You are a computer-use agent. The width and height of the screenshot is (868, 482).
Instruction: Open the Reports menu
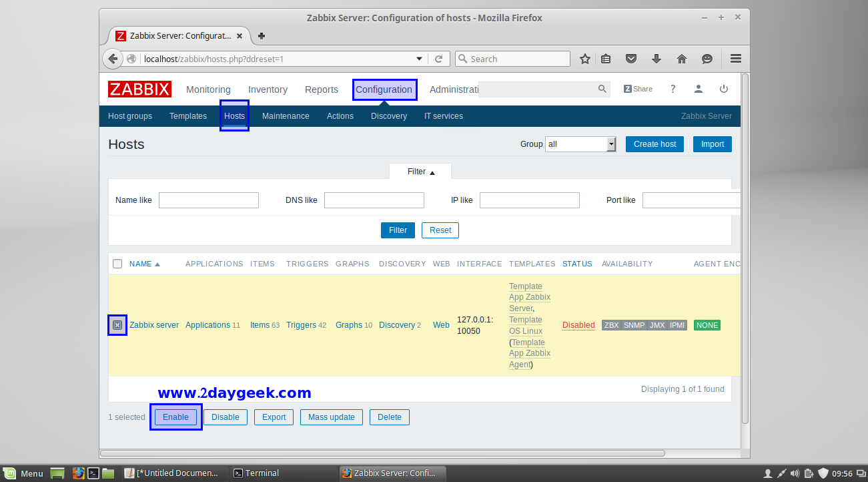point(322,89)
